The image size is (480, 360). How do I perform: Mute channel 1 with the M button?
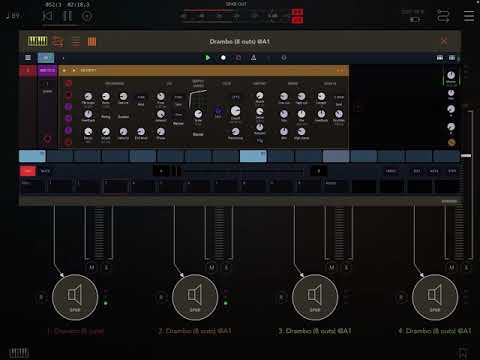(92, 267)
